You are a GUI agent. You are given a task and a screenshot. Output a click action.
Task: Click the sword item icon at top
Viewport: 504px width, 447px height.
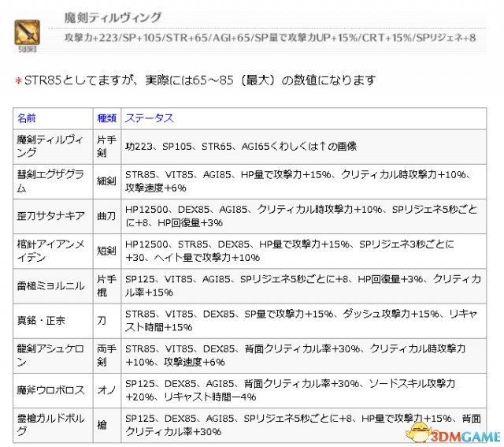point(27,32)
